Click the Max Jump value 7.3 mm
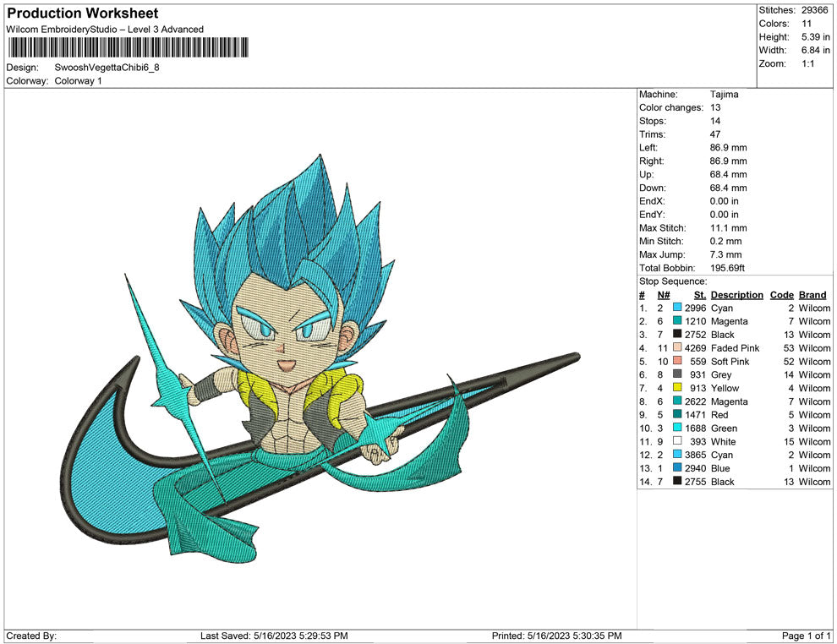837x644 pixels. [725, 254]
